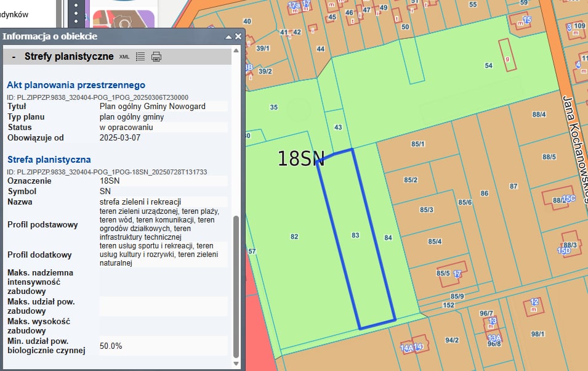Image resolution: width=588 pixels, height=371 pixels.
Task: Open the list view icon beside XML
Action: coord(140,57)
